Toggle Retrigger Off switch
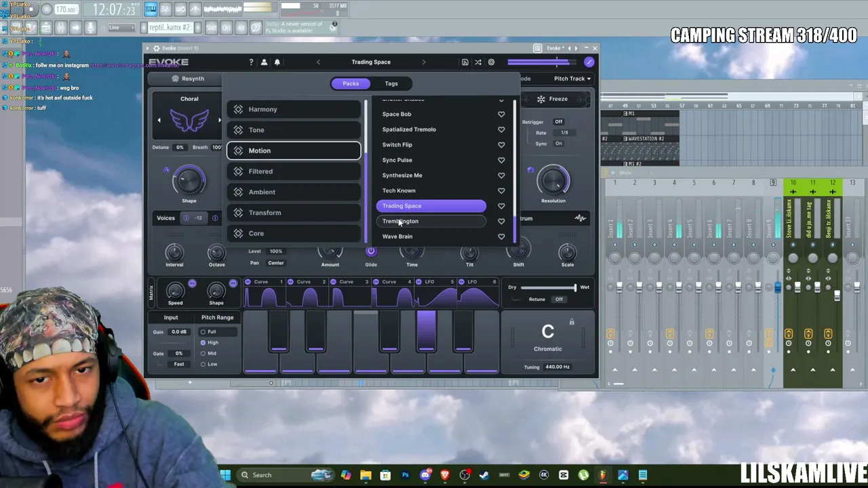Screen dimensions: 868x488 point(559,122)
